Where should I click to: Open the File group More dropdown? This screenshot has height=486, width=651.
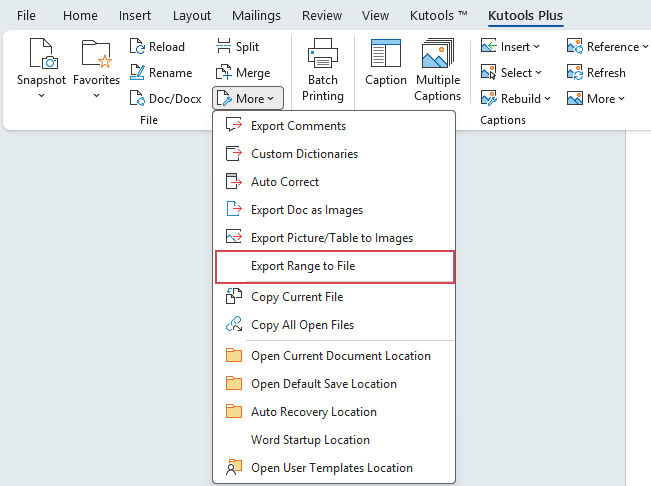[x=248, y=98]
